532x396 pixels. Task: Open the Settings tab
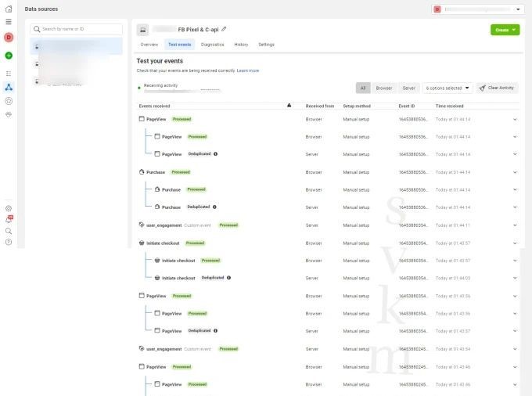click(x=266, y=45)
